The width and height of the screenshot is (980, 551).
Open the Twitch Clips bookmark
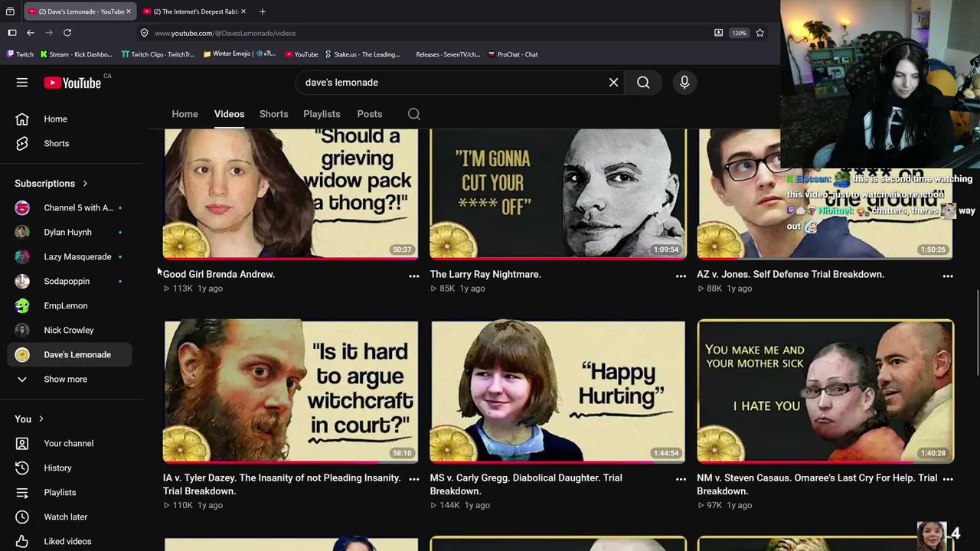tap(158, 54)
